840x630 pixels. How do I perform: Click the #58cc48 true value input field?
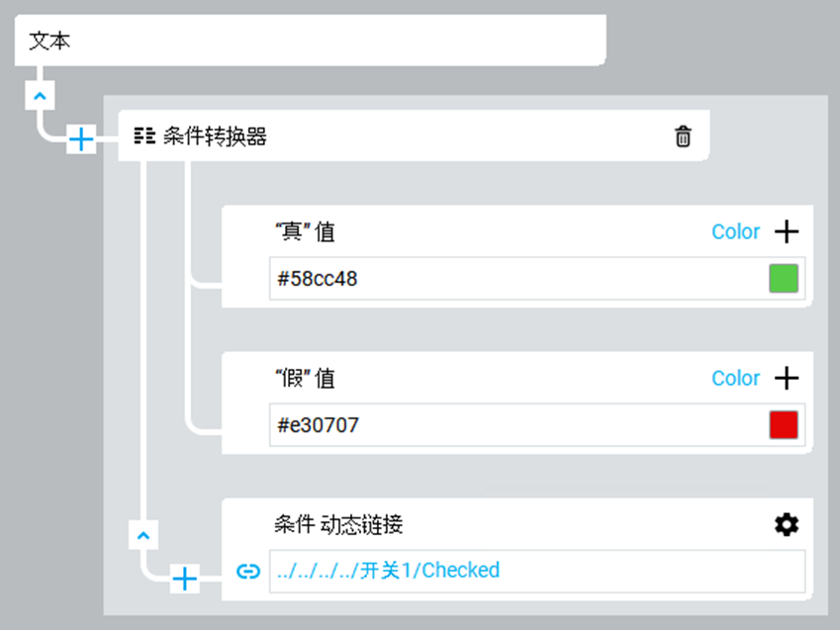514,279
